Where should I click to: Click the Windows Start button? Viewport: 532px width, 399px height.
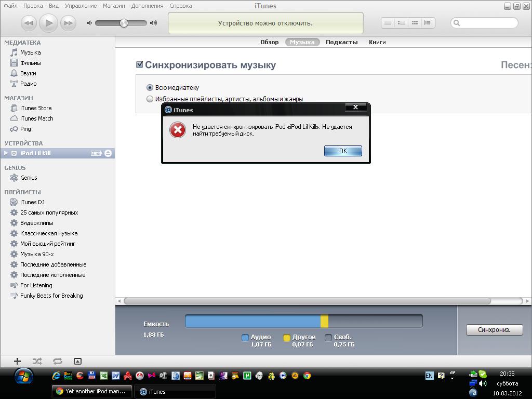point(24,377)
